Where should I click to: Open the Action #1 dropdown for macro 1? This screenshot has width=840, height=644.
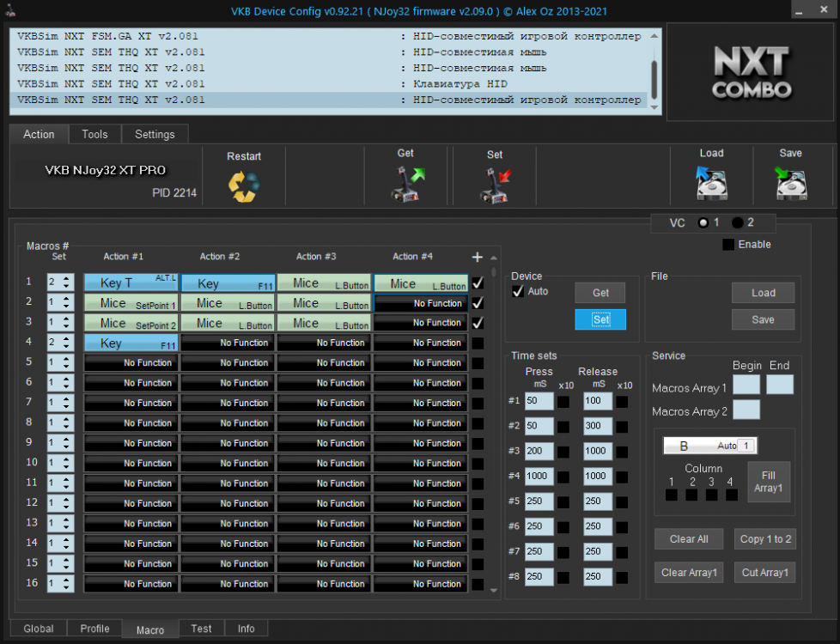pos(130,283)
